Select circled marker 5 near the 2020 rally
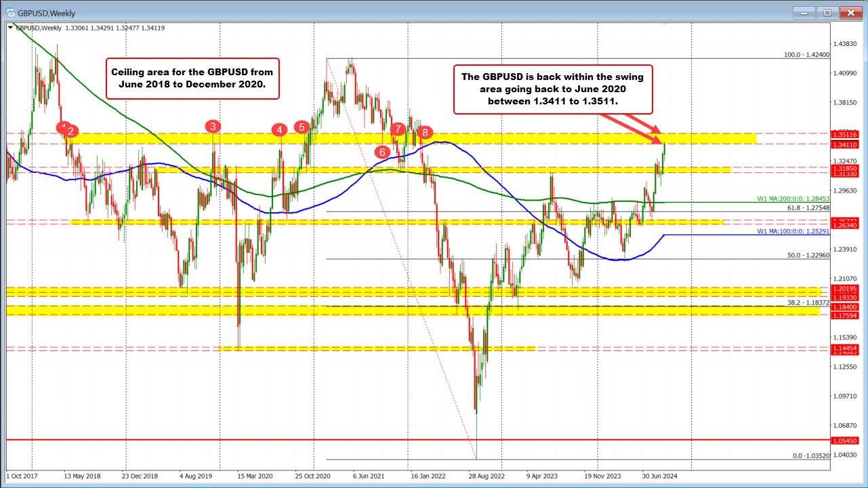868x488 pixels. coord(302,127)
